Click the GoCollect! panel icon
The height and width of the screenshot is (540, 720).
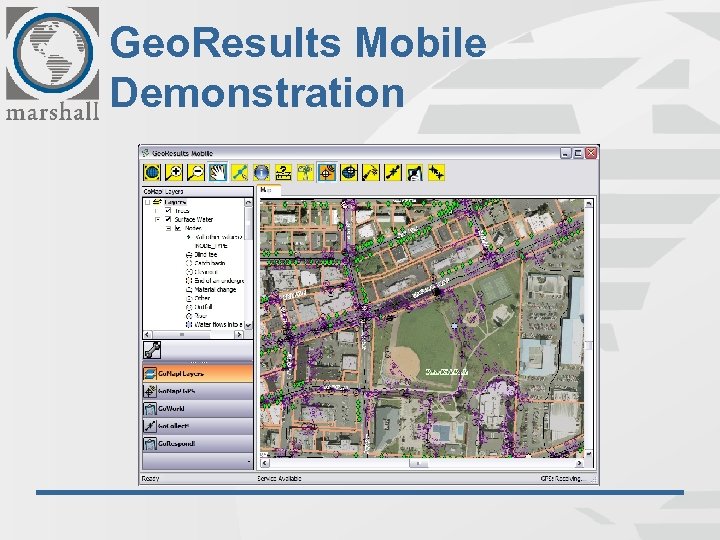pyautogui.click(x=150, y=426)
